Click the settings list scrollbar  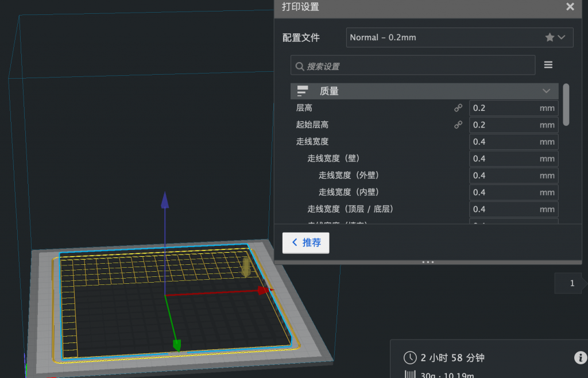tap(566, 105)
